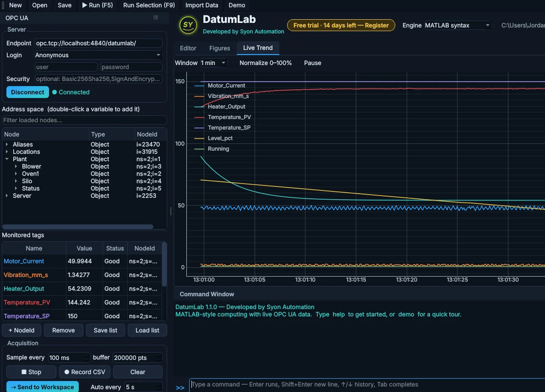This screenshot has width=545, height=392.
Task: Open a file with the Open toolbar item
Action: point(40,5)
